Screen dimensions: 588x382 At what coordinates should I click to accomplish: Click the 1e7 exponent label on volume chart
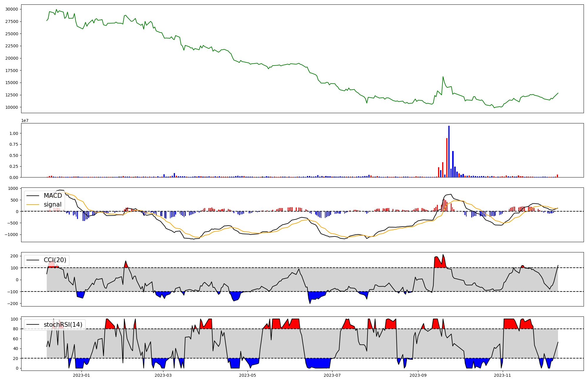[x=25, y=121]
